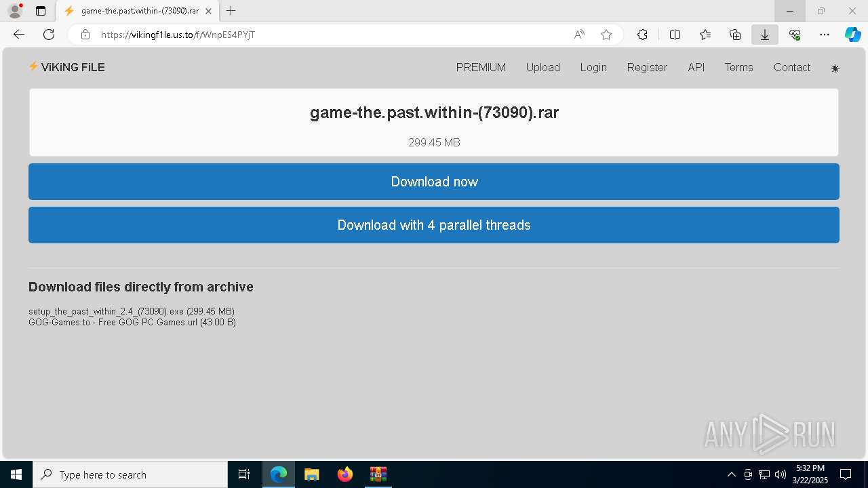The width and height of the screenshot is (868, 488).
Task: Open Browser essentials heart icon
Action: (x=795, y=35)
